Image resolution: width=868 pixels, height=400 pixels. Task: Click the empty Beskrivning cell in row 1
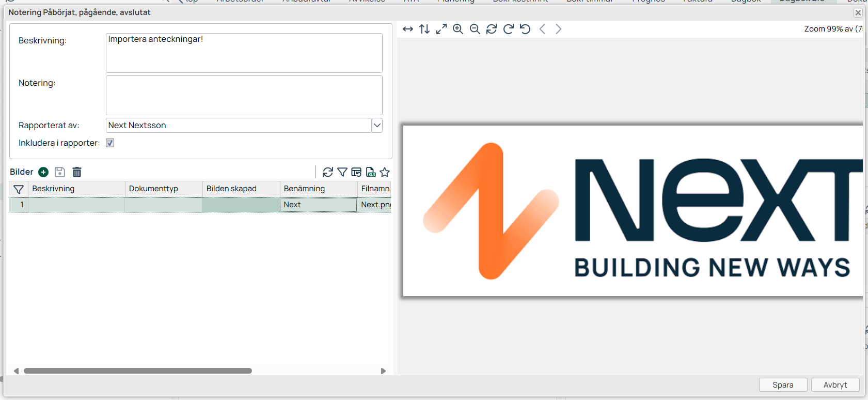coord(76,205)
